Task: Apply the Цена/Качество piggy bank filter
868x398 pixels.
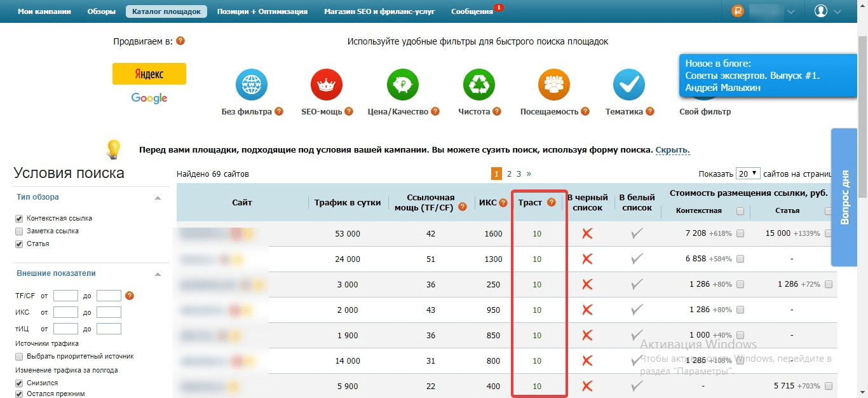Action: (x=403, y=85)
